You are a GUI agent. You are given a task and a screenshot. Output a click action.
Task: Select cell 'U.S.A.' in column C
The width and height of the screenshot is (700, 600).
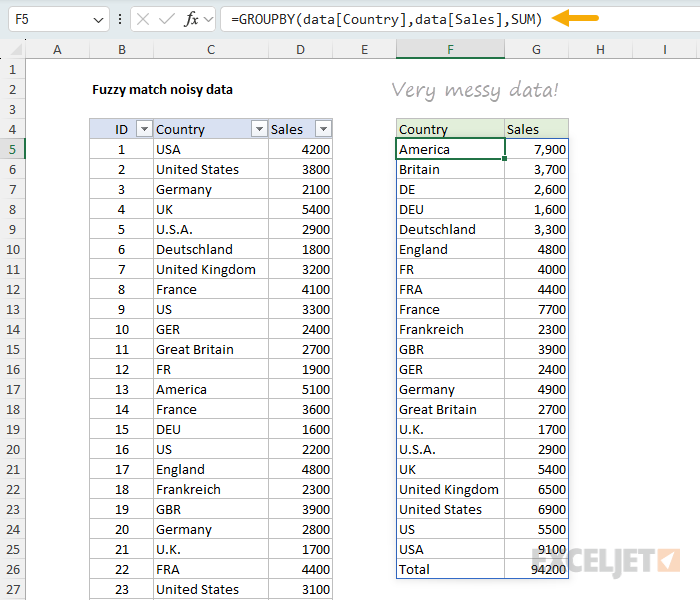211,229
